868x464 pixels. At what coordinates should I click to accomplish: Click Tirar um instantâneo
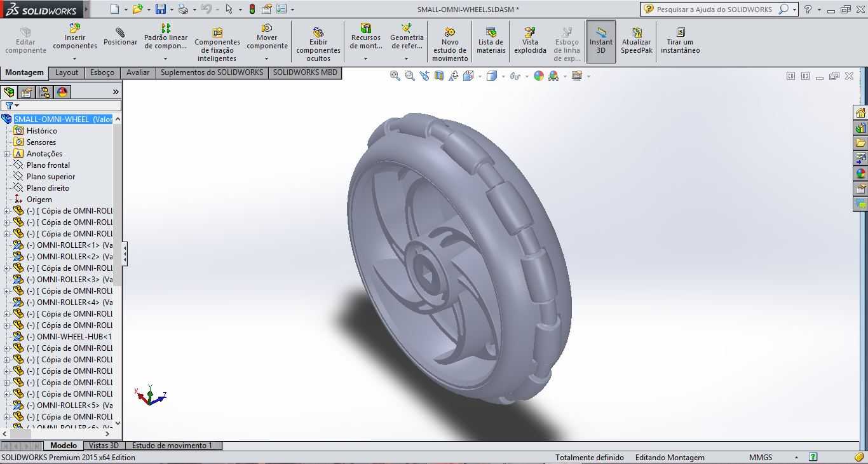tap(681, 41)
